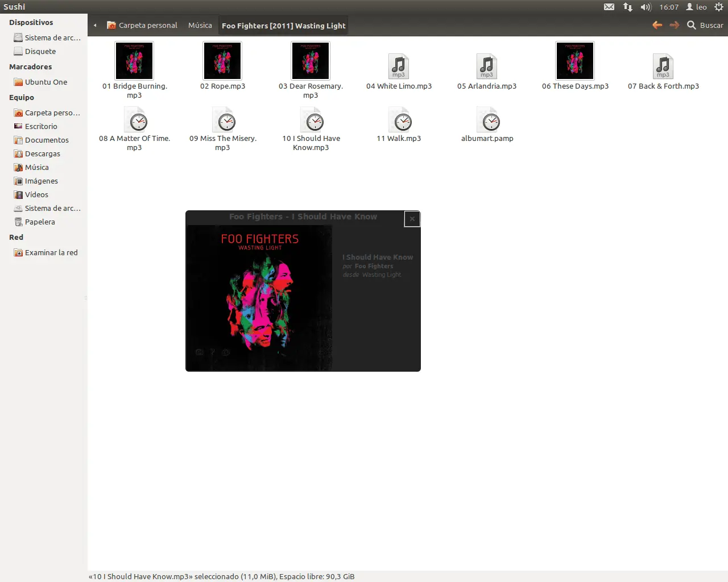
Task: Open Documentos in sidebar
Action: click(x=42, y=140)
